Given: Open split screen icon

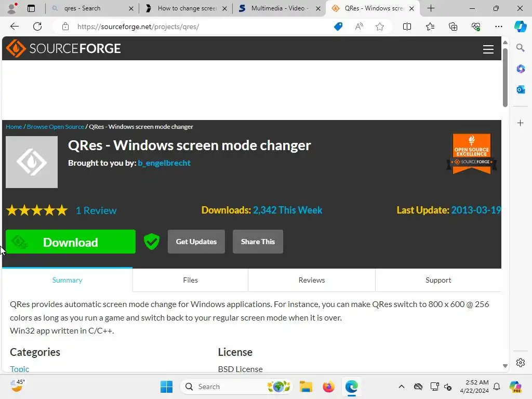Looking at the screenshot, I should 407,26.
